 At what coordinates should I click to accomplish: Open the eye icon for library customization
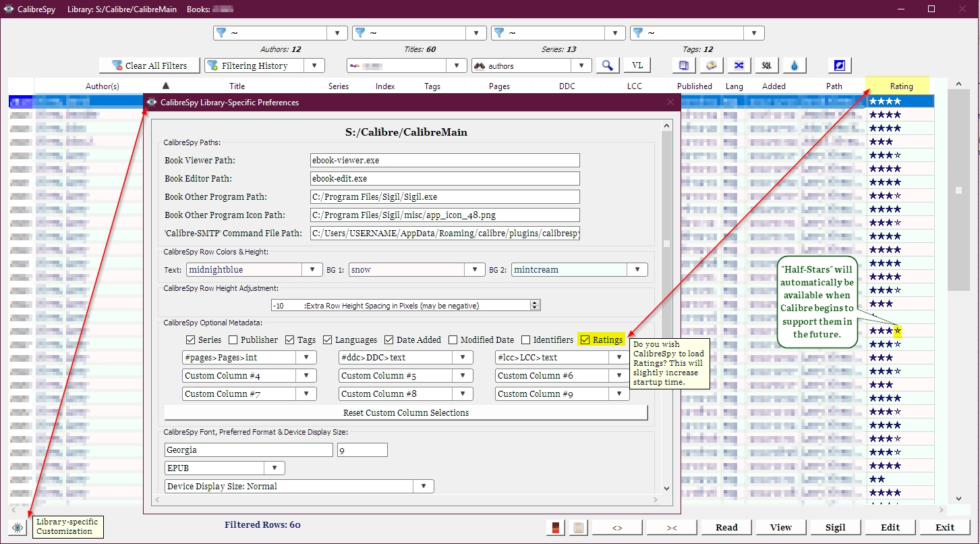tap(18, 527)
